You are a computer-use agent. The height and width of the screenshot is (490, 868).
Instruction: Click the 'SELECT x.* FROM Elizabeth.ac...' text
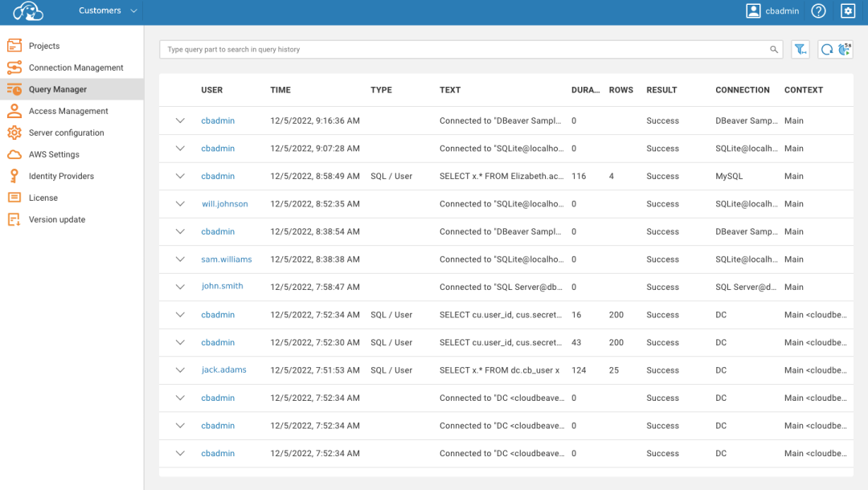[501, 176]
